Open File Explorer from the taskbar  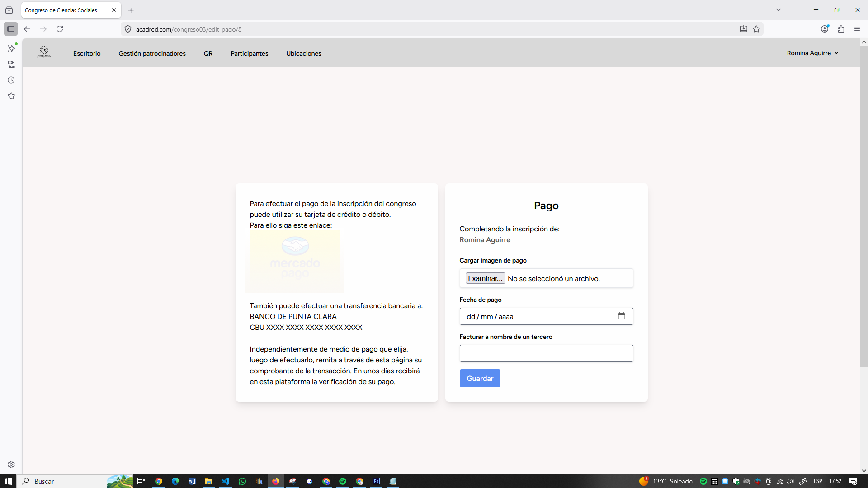pyautogui.click(x=209, y=481)
